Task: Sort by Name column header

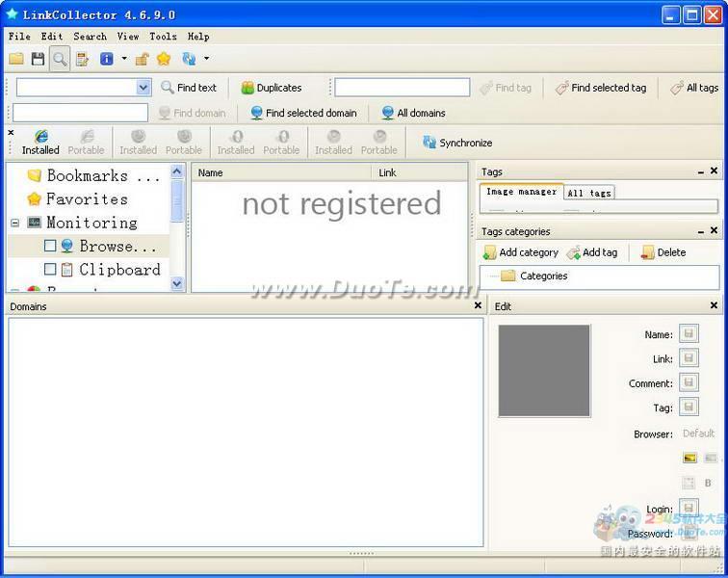Action: click(x=281, y=172)
